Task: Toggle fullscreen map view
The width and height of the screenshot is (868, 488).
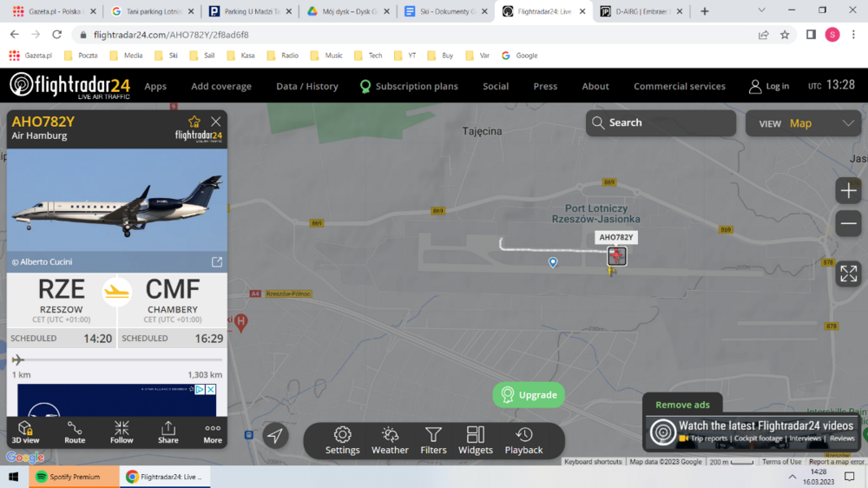Action: [848, 274]
